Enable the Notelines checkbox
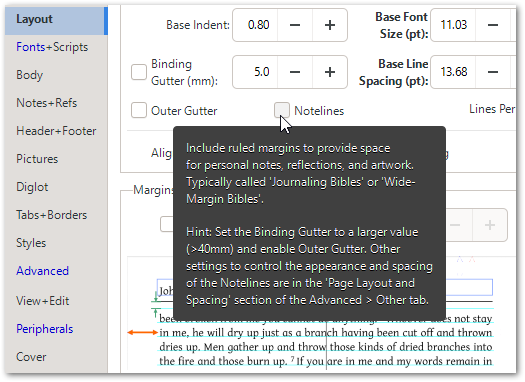525x382 pixels. point(282,110)
